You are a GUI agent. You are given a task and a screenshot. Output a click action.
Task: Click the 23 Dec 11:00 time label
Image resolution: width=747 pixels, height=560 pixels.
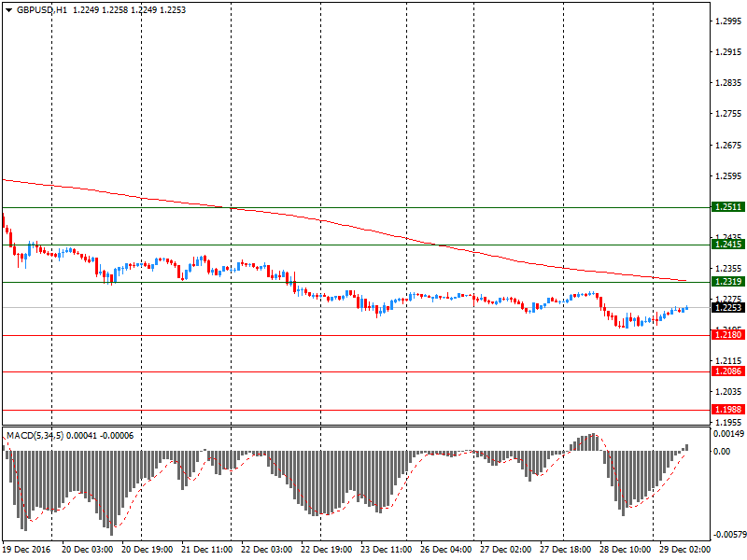click(x=386, y=550)
